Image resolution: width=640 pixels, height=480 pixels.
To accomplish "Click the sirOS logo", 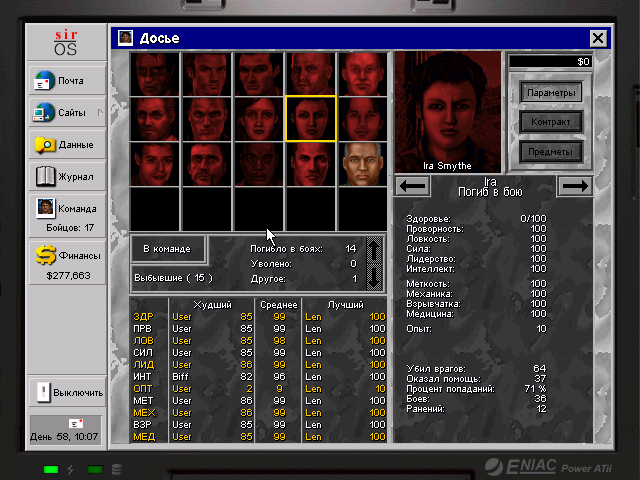I will [66, 42].
